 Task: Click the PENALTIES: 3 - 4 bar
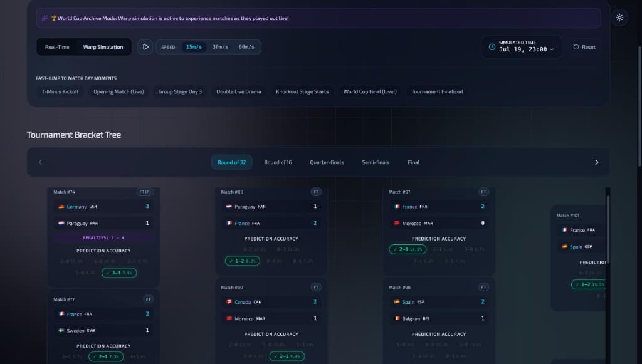(x=103, y=237)
